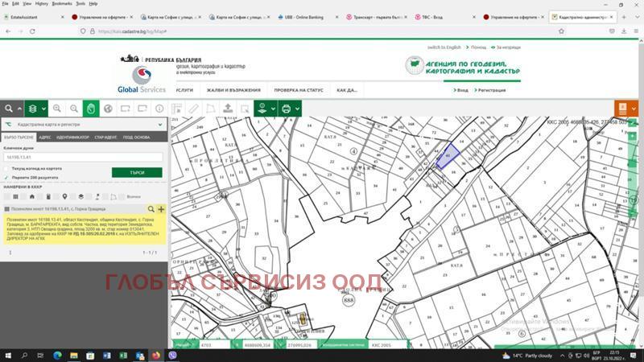
Task: Expand 'Кадастрална карта и регистри' dropdown
Action: tap(159, 125)
